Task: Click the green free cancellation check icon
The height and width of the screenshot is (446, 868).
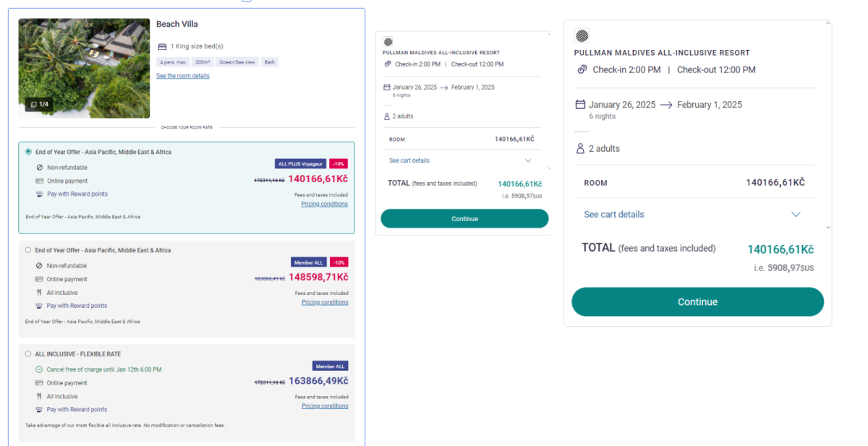Action: [x=39, y=369]
